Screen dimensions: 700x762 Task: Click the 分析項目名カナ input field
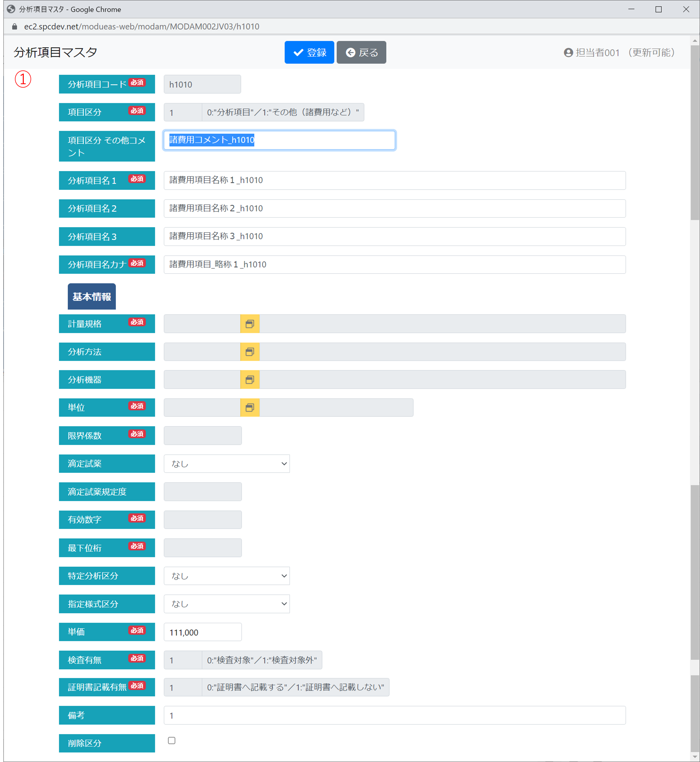click(395, 264)
